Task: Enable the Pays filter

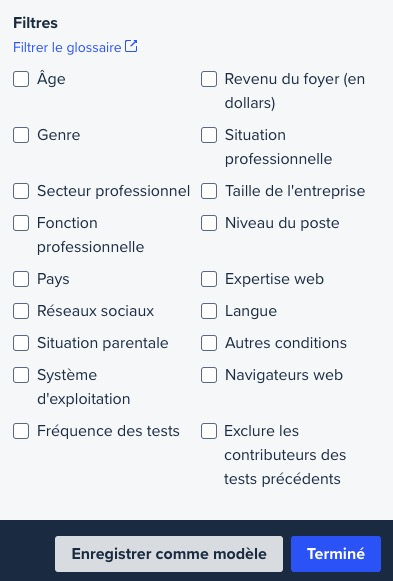Action: click(x=21, y=279)
